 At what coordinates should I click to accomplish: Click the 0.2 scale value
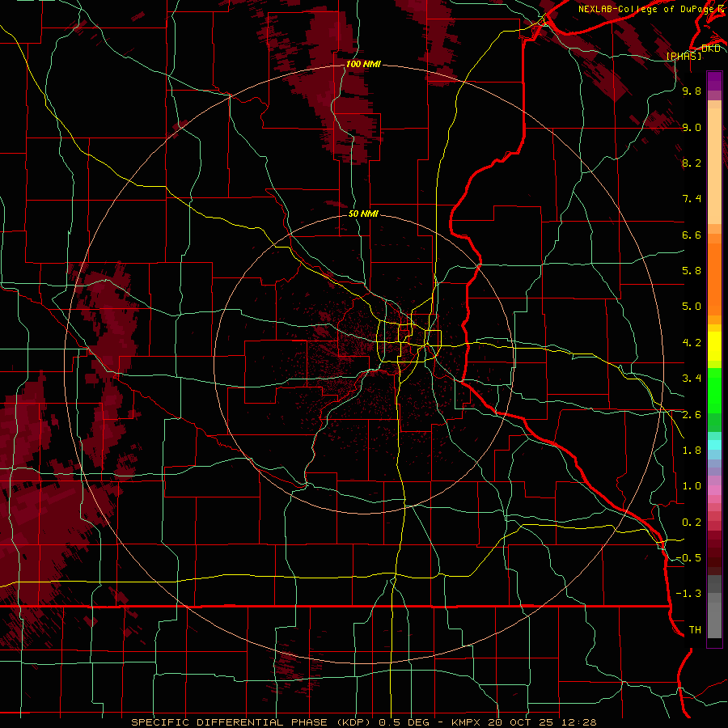pos(692,523)
